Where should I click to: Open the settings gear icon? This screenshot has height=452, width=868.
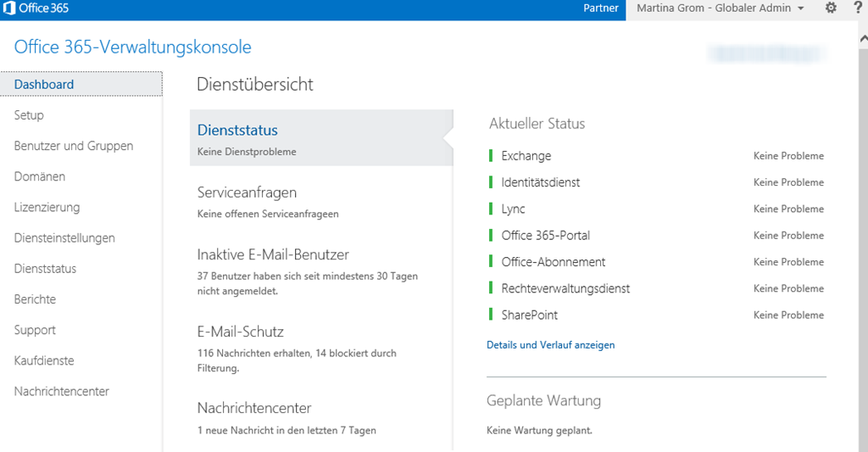pyautogui.click(x=831, y=8)
